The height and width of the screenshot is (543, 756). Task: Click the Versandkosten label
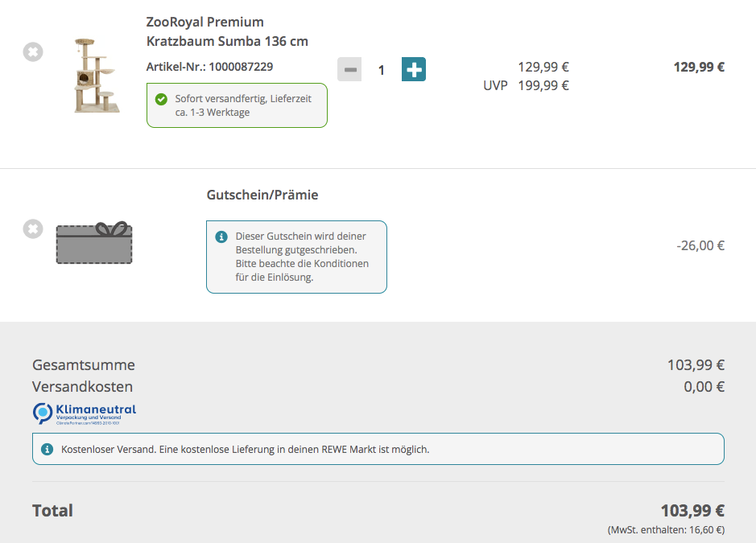pyautogui.click(x=82, y=387)
